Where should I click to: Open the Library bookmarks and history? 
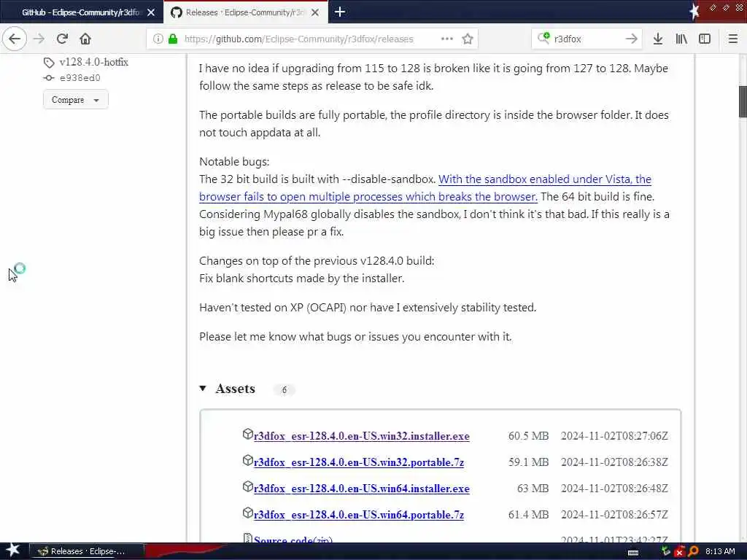[x=681, y=39]
